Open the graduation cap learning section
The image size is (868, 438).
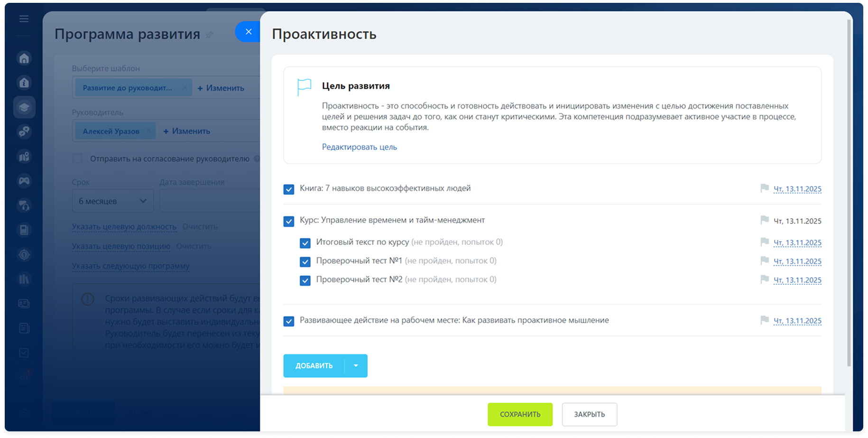[x=24, y=107]
